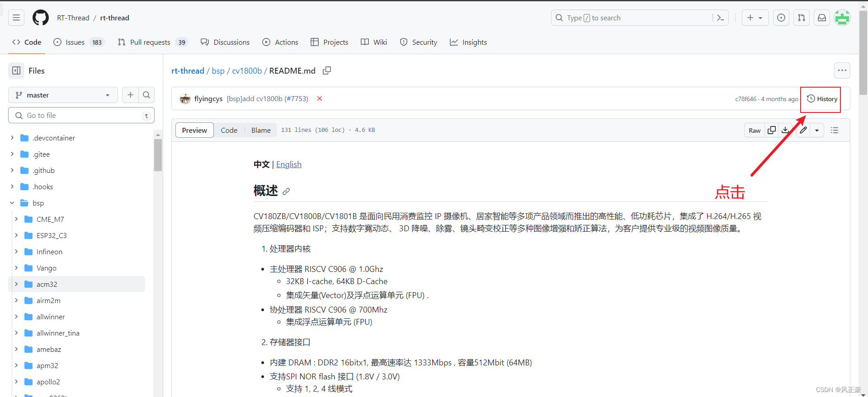Open the Projects tab
868x397 pixels.
pos(330,42)
